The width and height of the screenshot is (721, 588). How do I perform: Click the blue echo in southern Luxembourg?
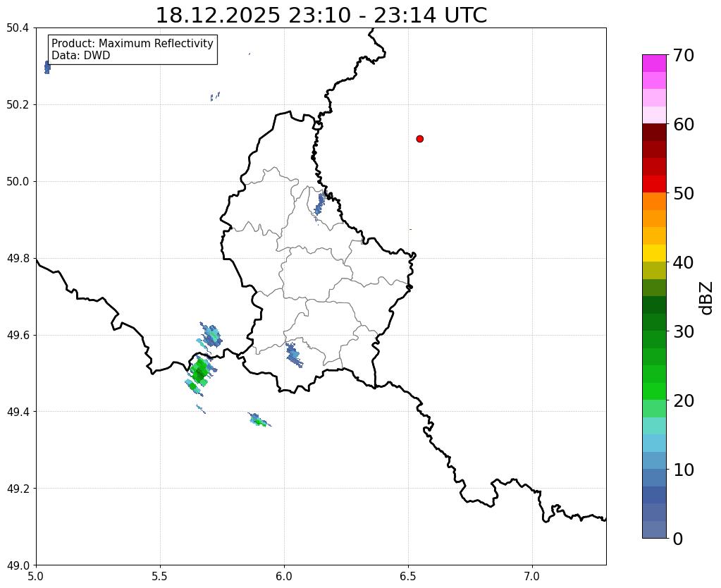point(293,355)
